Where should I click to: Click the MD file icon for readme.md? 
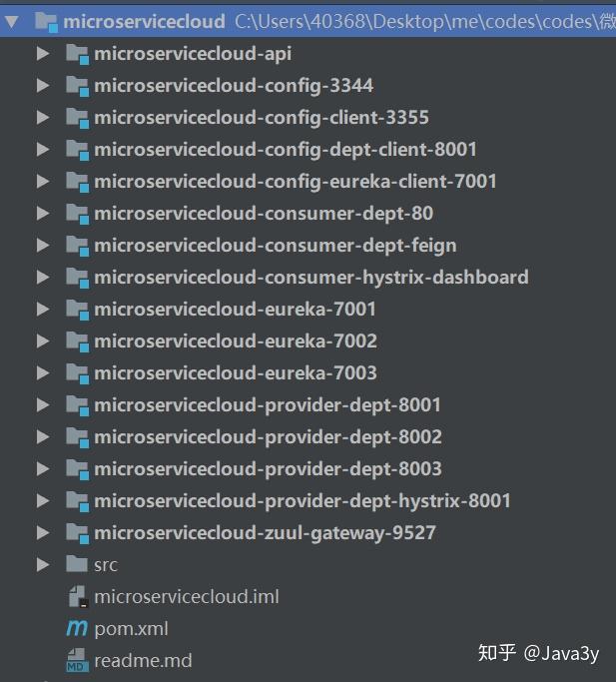78,661
